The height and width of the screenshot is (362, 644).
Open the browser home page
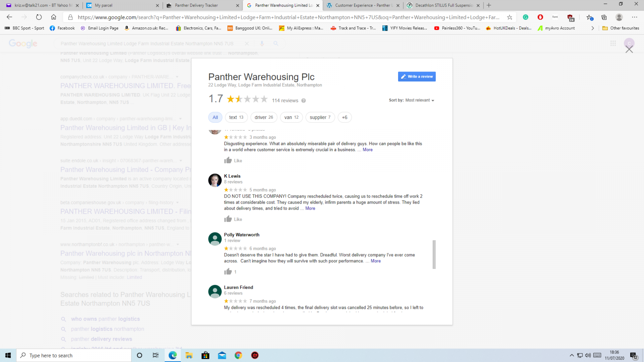coord(54,17)
